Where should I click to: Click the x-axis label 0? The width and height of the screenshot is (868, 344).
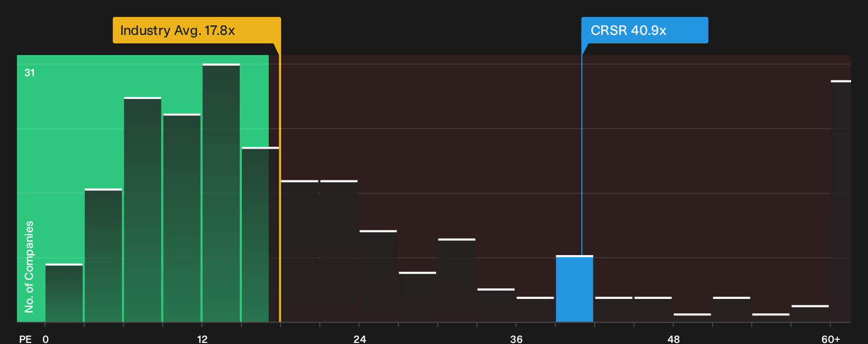[x=46, y=339]
